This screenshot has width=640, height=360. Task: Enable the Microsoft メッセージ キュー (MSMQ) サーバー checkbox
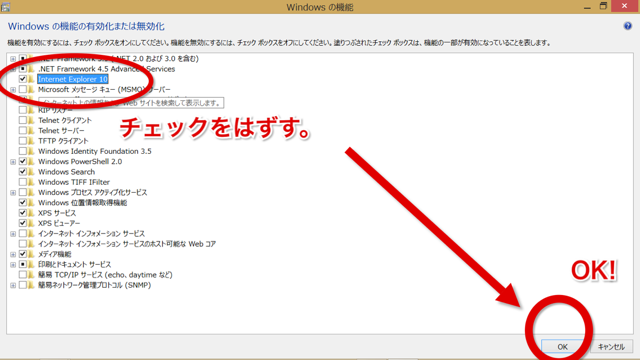[x=23, y=89]
